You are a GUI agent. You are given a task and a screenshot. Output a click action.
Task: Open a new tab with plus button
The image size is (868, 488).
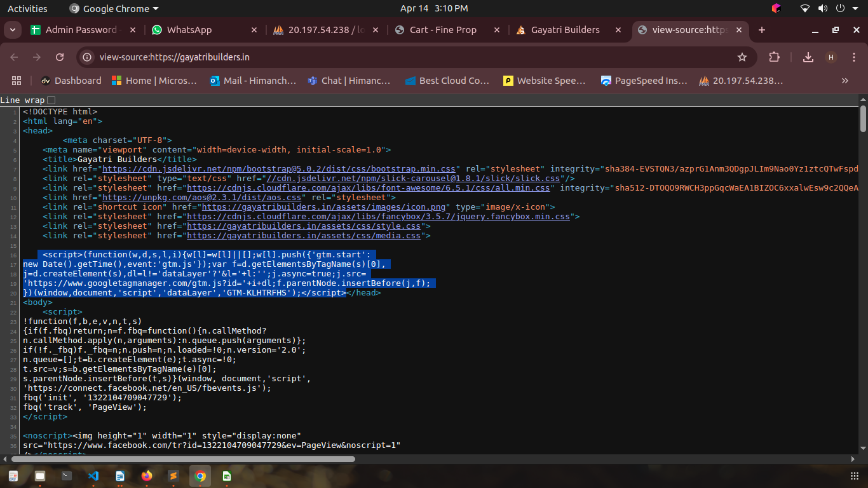pos(762,30)
